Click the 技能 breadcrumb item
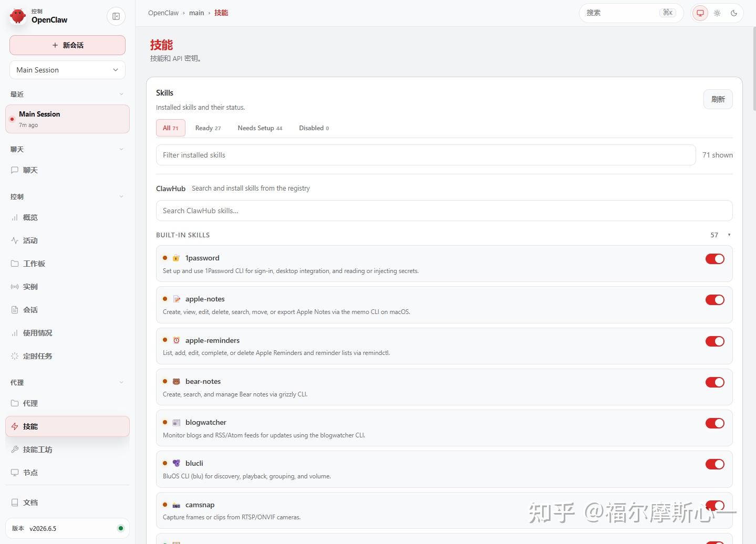The width and height of the screenshot is (756, 544). point(221,13)
